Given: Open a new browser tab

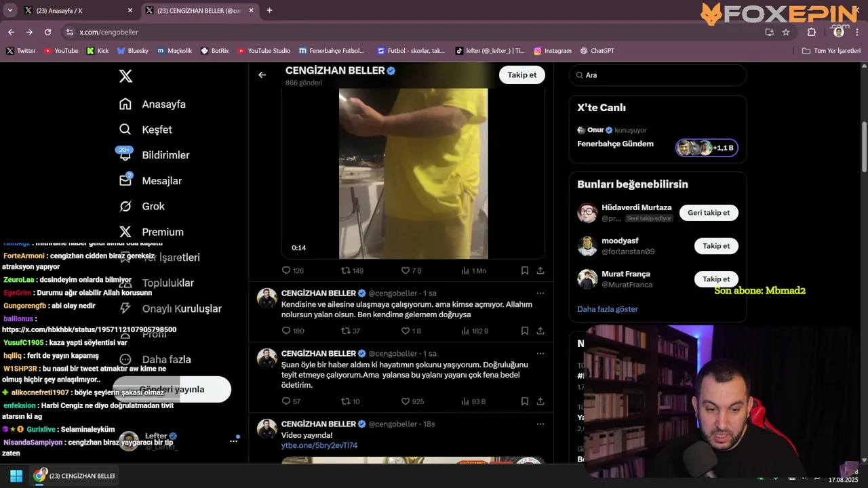Looking at the screenshot, I should pyautogui.click(x=269, y=11).
